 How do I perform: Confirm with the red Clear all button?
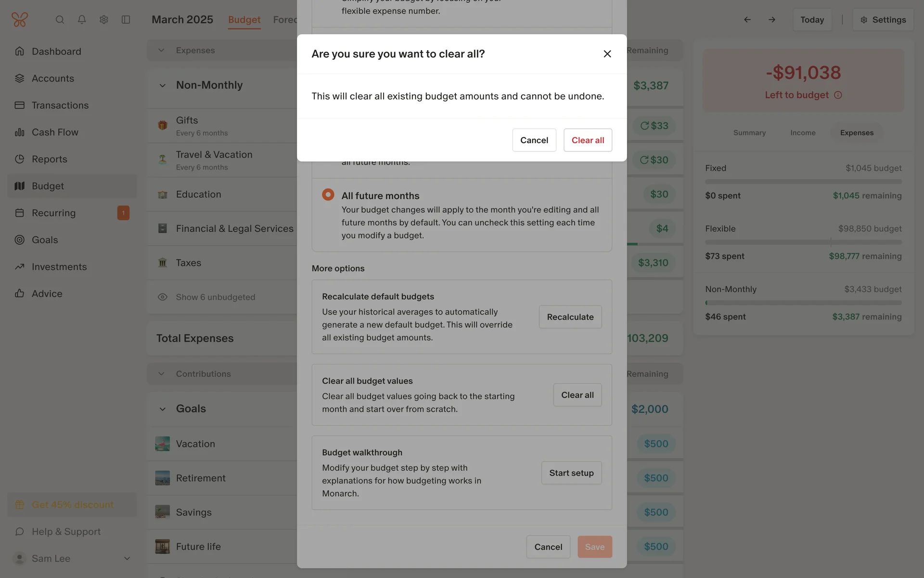pos(588,140)
